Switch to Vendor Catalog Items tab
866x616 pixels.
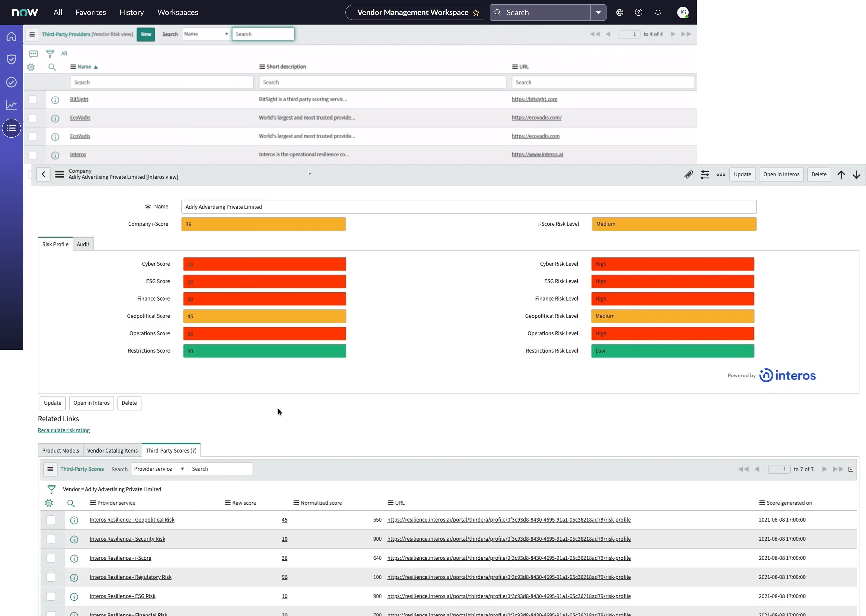[112, 451]
